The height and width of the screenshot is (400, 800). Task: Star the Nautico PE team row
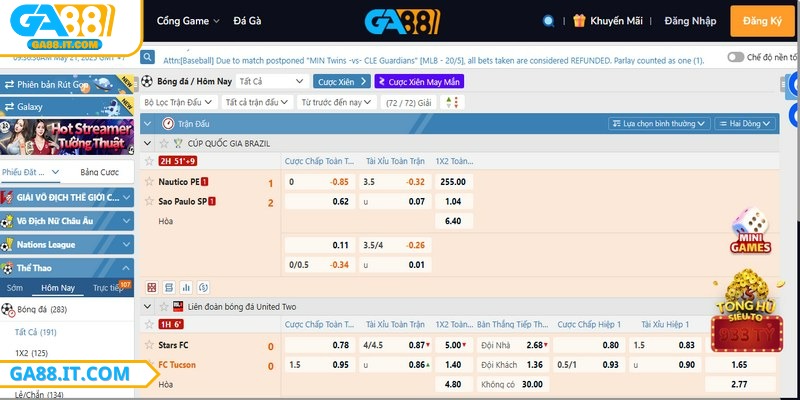149,181
